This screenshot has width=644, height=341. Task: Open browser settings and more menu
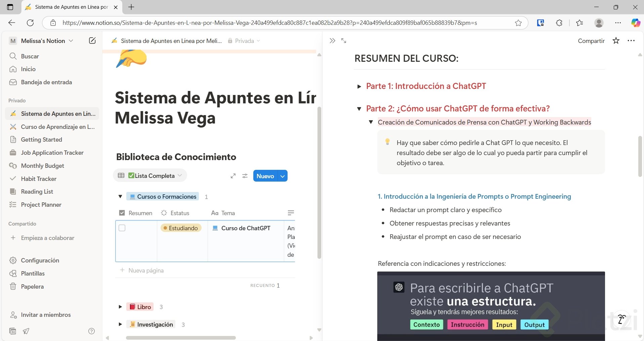(618, 23)
